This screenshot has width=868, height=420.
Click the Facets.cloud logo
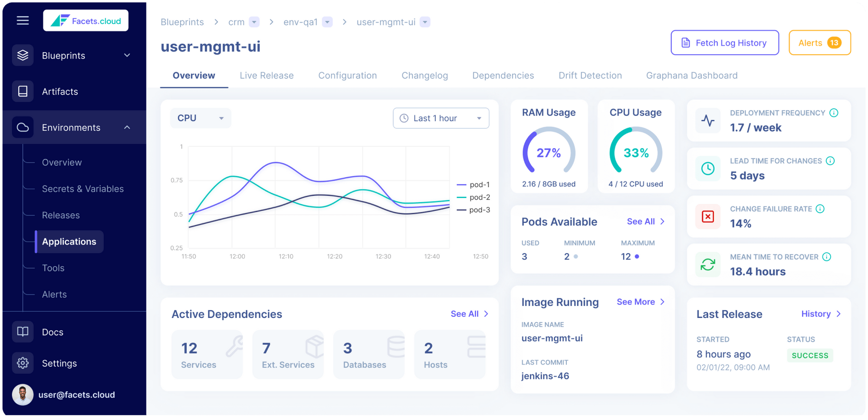[85, 20]
